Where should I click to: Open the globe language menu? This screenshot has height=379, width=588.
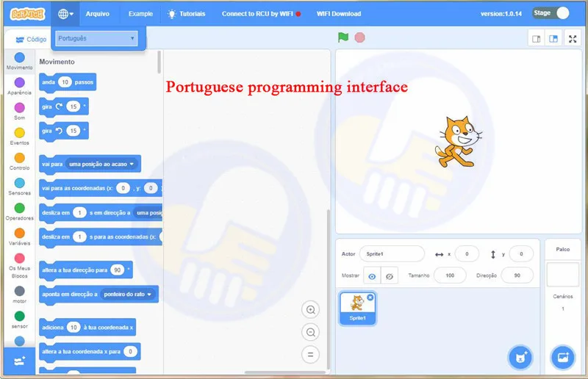coord(65,14)
